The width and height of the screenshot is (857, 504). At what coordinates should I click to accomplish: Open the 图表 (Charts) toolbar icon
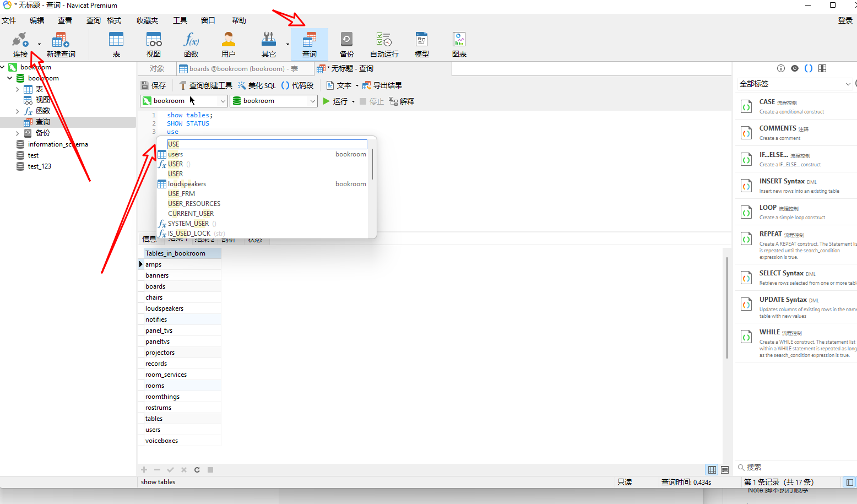459,44
